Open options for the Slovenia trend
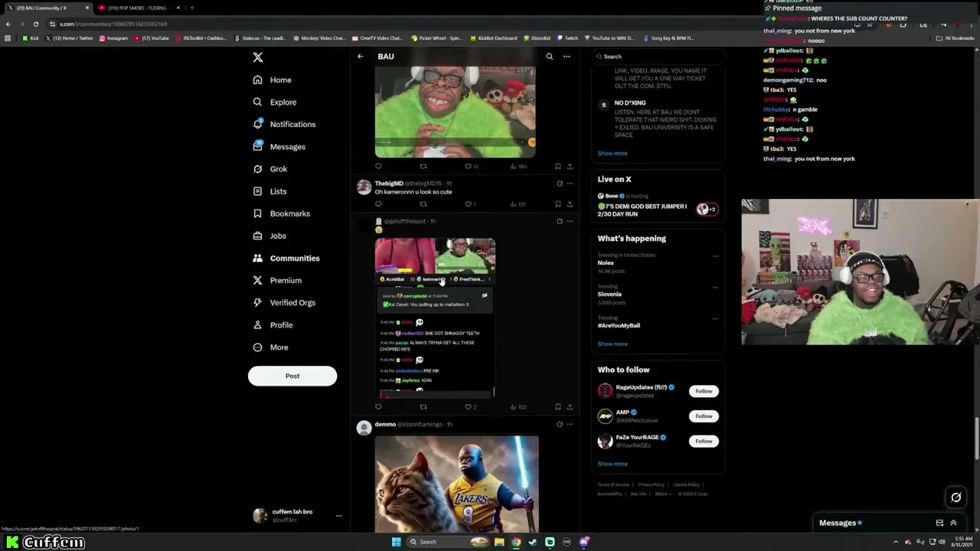Screen dimensions: 980x551 click(x=715, y=288)
